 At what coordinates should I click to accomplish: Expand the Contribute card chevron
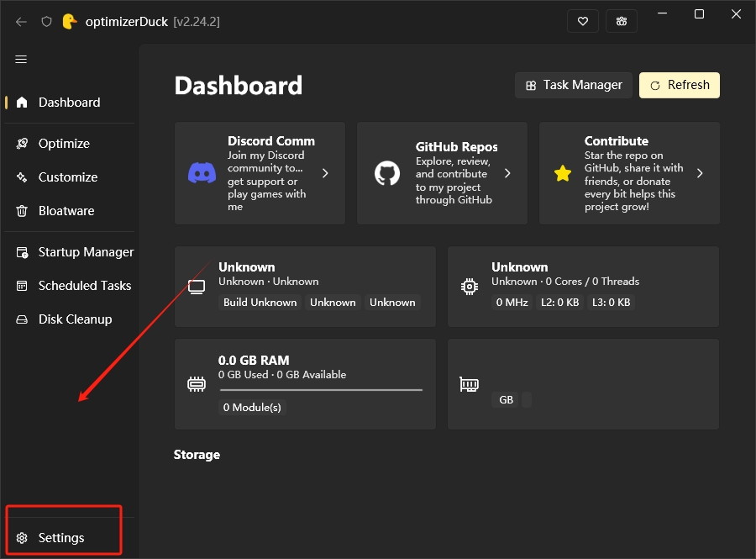[700, 173]
